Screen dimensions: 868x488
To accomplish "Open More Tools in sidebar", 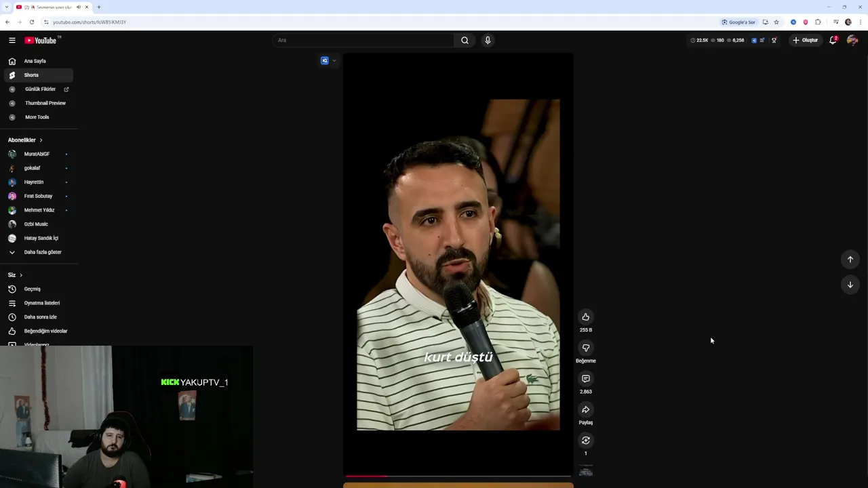I will click(x=39, y=117).
